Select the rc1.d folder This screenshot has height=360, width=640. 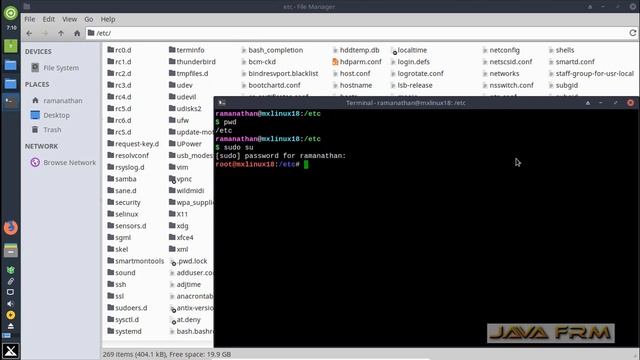[x=119, y=62]
